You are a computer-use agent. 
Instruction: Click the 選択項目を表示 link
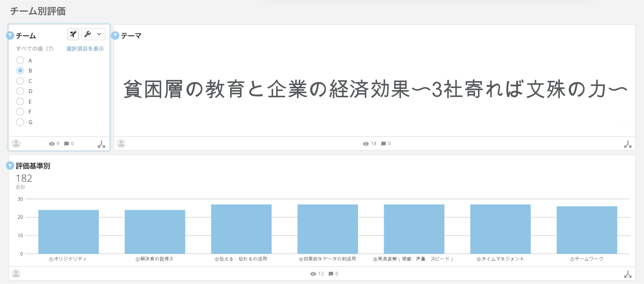point(85,49)
